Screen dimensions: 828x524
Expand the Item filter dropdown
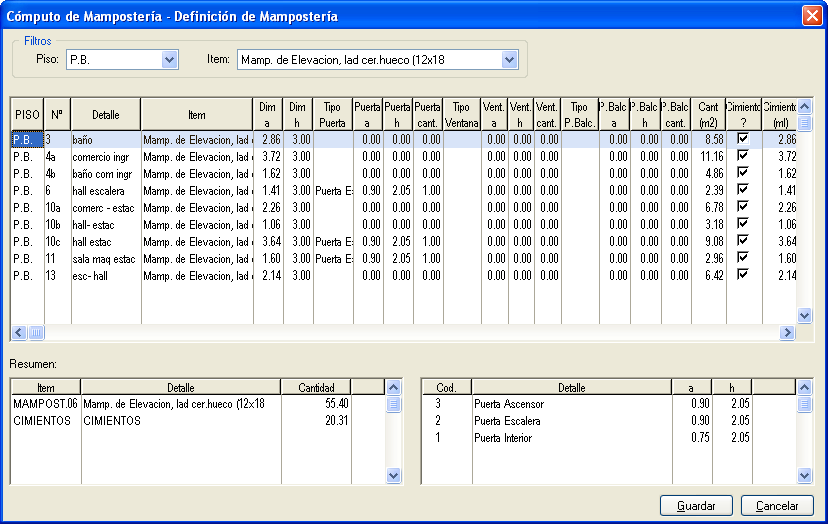pyautogui.click(x=510, y=60)
